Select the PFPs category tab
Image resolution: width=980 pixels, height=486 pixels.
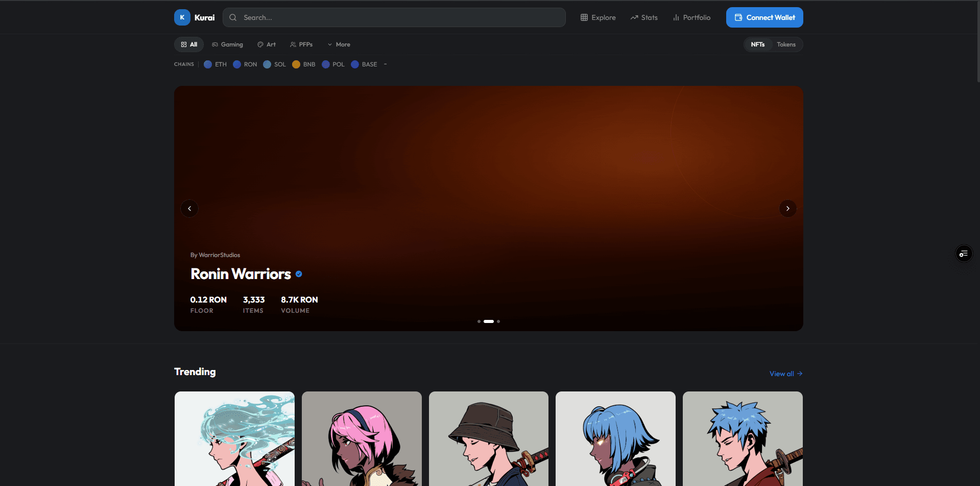[301, 44]
